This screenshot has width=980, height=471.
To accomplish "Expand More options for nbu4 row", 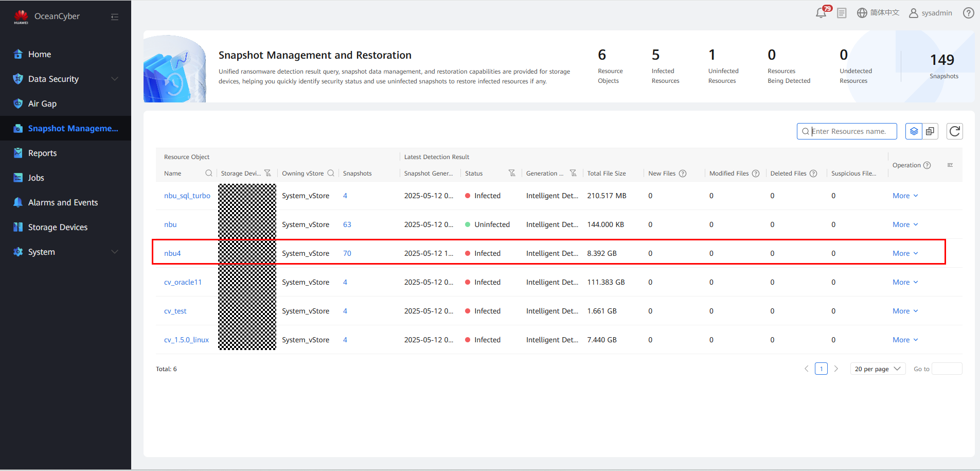I will pyautogui.click(x=905, y=253).
